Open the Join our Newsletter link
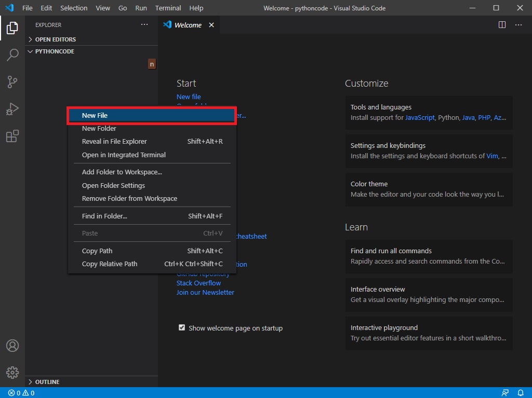The image size is (532, 398). (205, 292)
